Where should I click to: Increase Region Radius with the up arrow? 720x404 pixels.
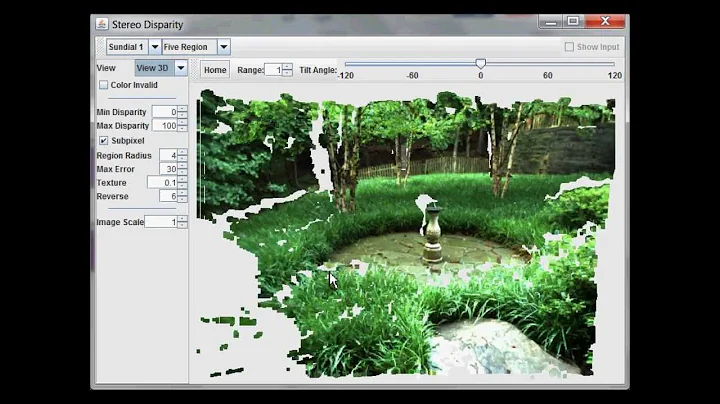182,152
